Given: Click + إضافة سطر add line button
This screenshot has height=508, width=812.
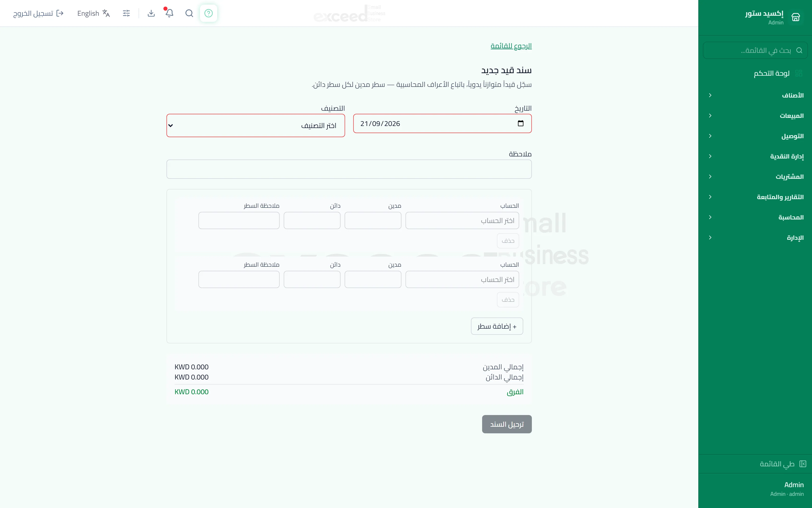Looking at the screenshot, I should pyautogui.click(x=497, y=326).
